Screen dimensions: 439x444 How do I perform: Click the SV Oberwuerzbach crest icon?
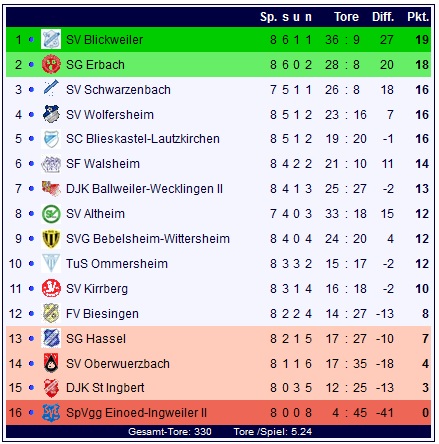click(x=51, y=363)
